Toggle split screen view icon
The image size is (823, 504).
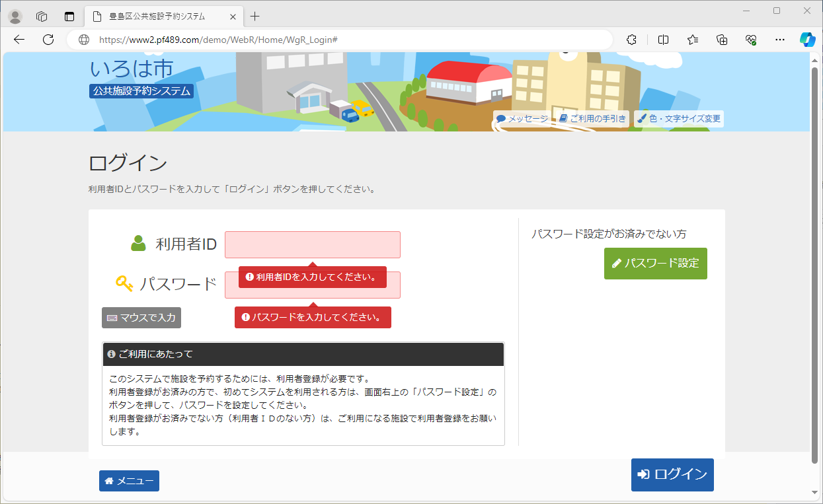tap(664, 40)
